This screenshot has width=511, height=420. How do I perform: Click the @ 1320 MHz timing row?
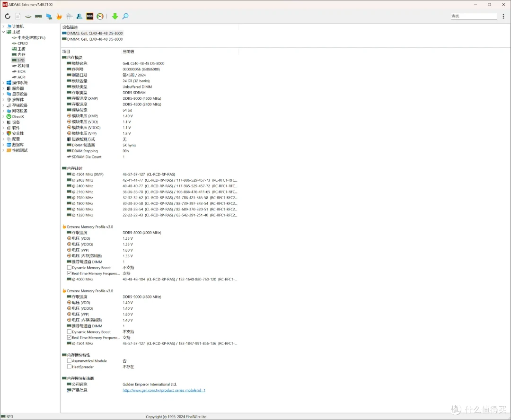pos(150,215)
